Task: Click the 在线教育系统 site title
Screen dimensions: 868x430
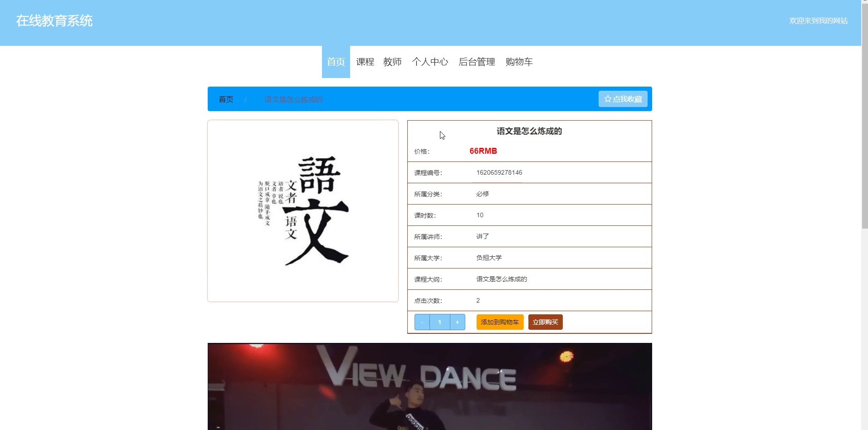Action: pos(54,21)
